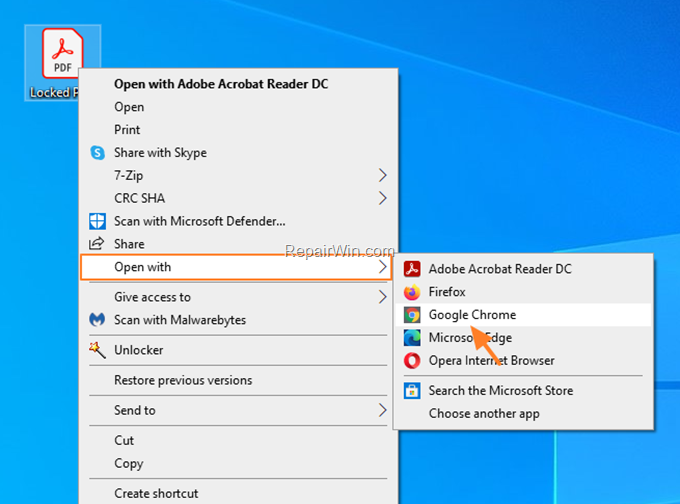680x504 pixels.
Task: Click the Microsoft Edge icon in submenu
Action: point(412,338)
